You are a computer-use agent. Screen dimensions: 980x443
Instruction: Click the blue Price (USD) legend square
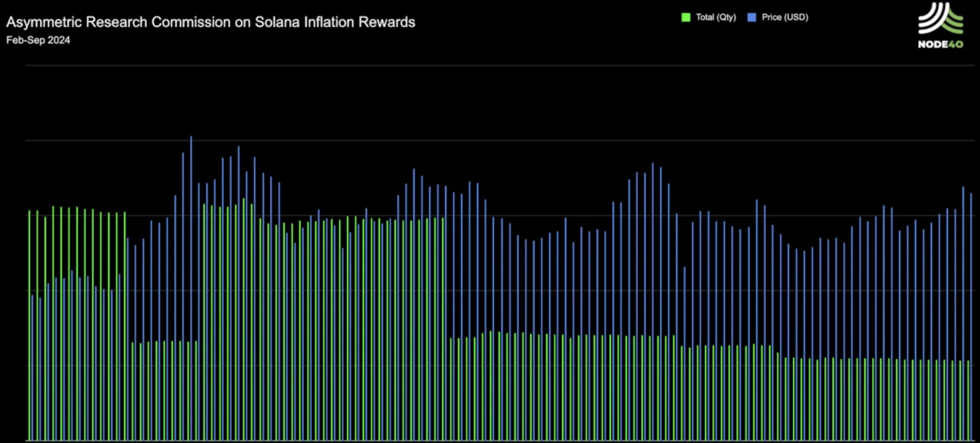752,17
